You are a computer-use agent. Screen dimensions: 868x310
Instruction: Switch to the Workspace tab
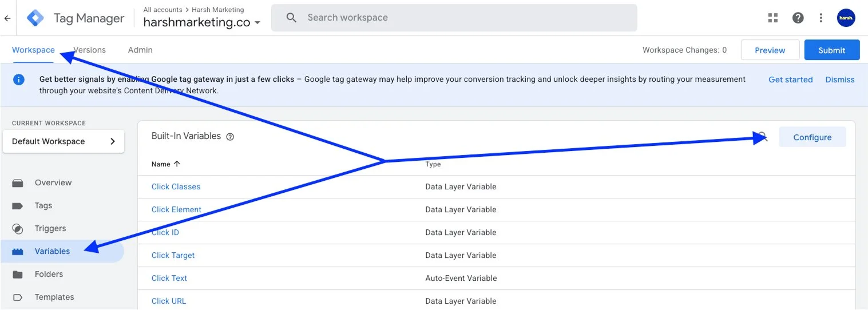[x=33, y=50]
